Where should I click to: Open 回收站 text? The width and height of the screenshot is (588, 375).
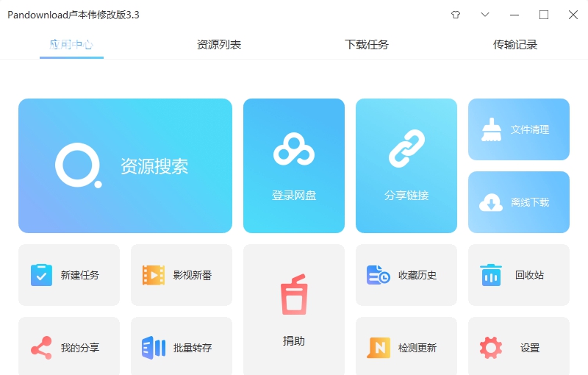tap(529, 275)
